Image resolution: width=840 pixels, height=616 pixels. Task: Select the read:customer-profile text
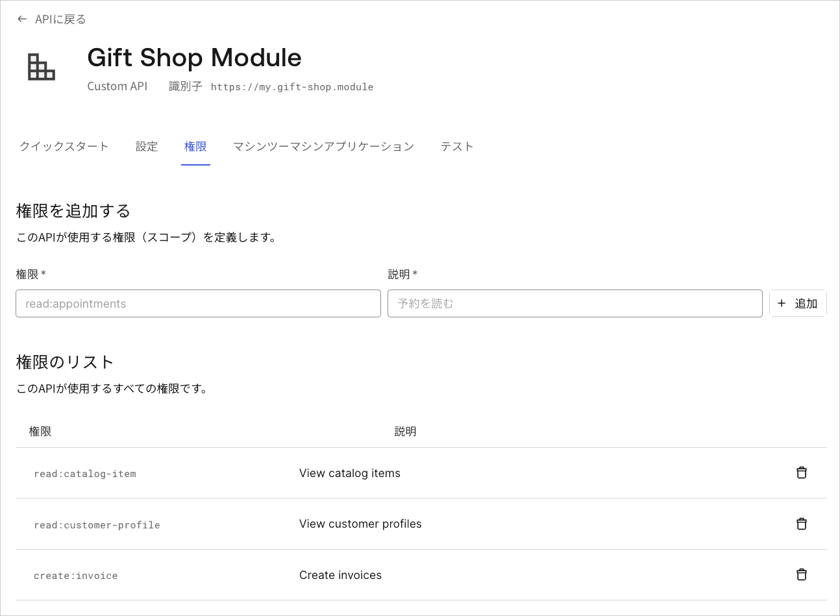97,525
